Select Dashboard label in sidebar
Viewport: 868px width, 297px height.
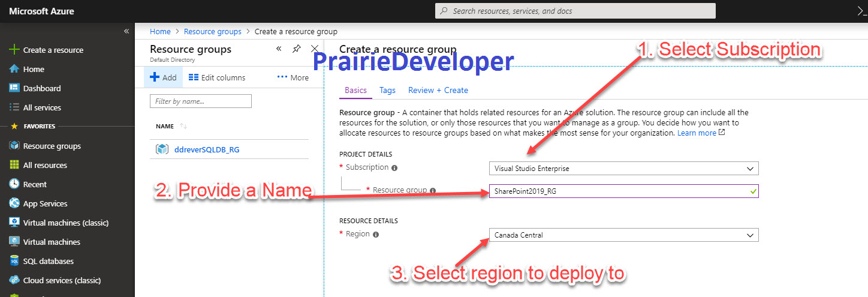pyautogui.click(x=42, y=88)
